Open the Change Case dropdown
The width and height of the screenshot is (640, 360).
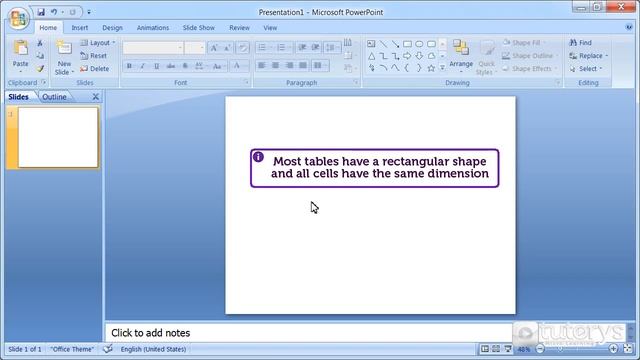click(x=218, y=66)
